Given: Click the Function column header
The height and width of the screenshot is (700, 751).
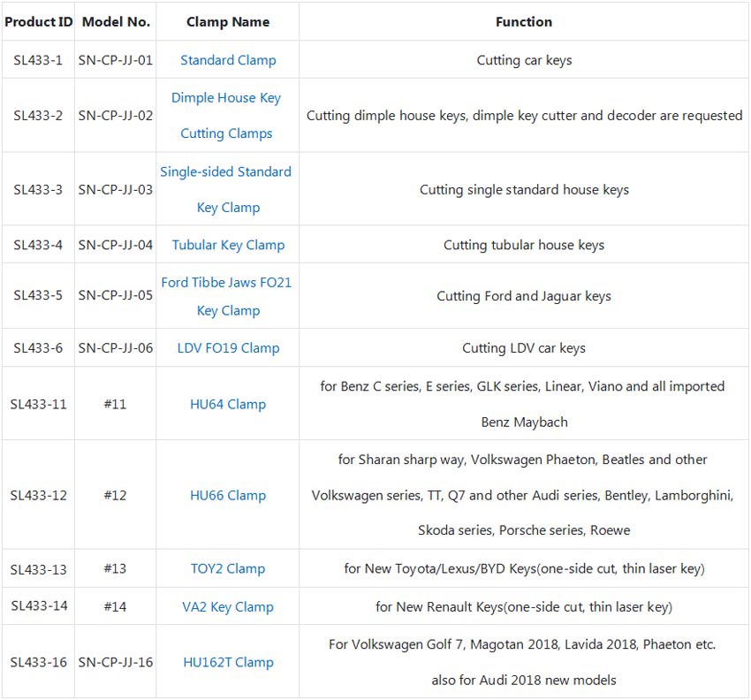Looking at the screenshot, I should pyautogui.click(x=524, y=22).
